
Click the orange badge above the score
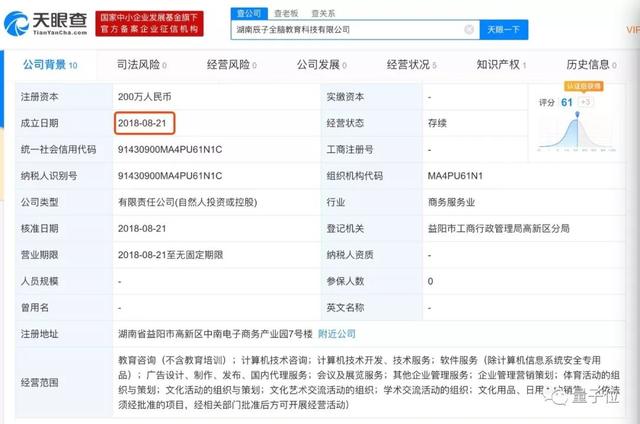pyautogui.click(x=584, y=86)
